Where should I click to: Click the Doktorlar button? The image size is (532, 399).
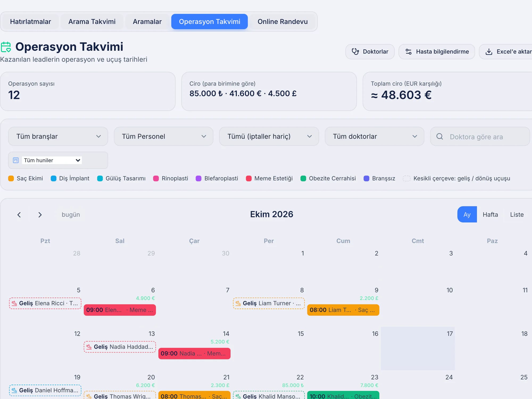click(x=370, y=52)
